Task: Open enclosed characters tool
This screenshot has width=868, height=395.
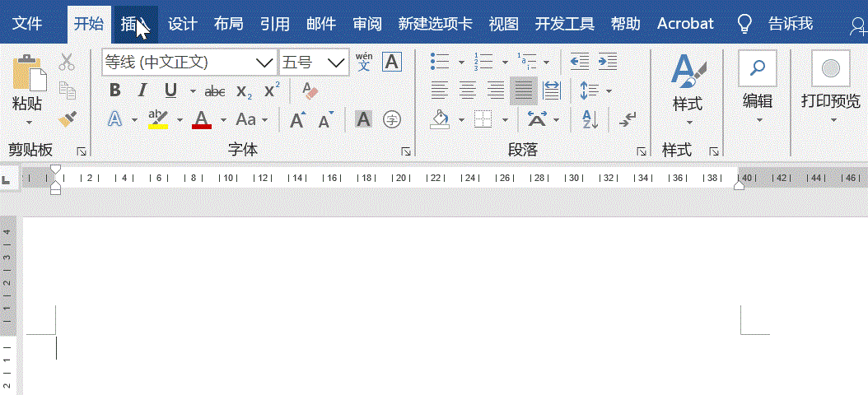Action: point(392,119)
